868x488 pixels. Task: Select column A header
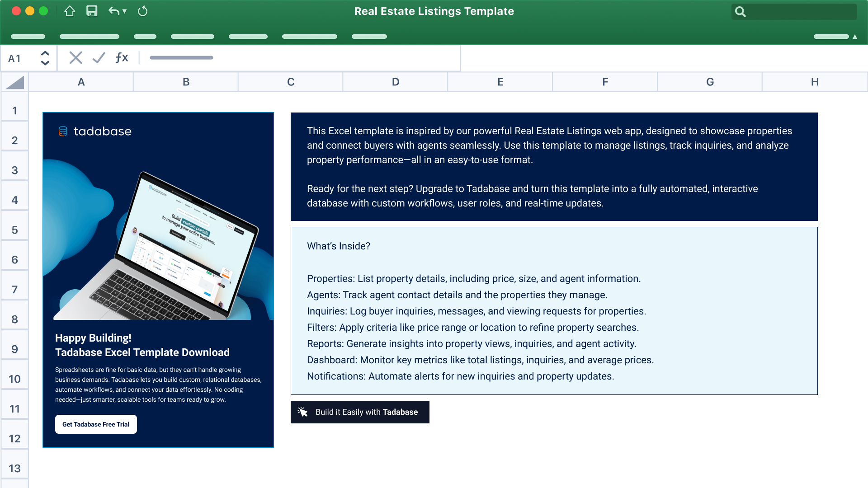tap(81, 82)
